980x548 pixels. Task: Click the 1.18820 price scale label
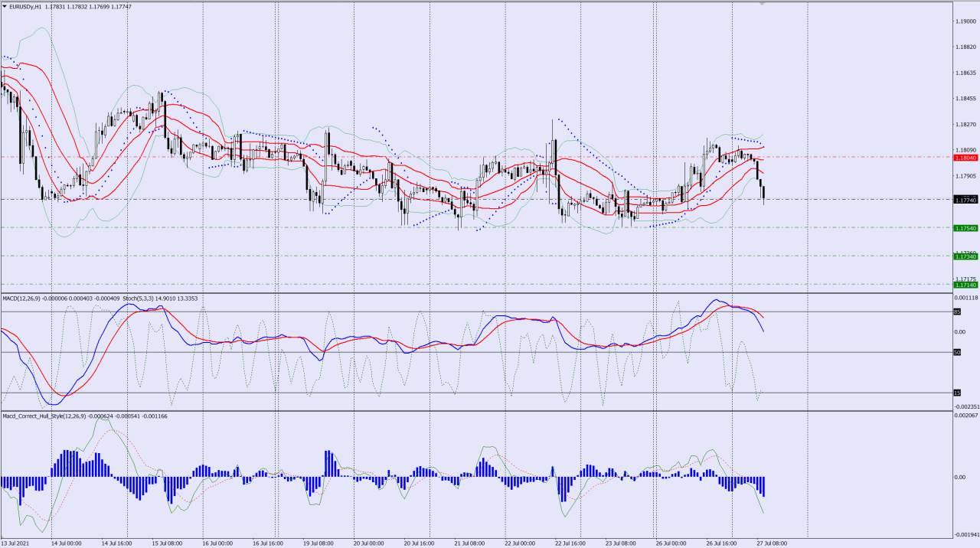pos(965,47)
